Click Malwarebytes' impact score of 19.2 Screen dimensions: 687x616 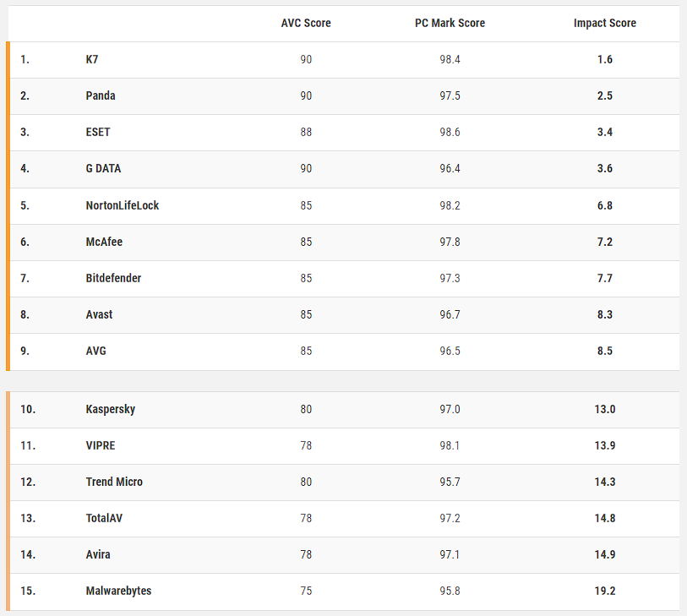click(604, 591)
